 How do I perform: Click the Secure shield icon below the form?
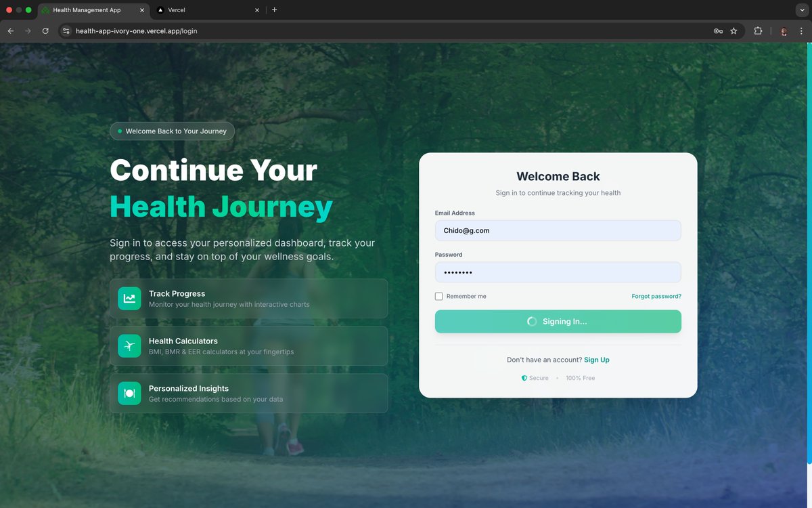(524, 378)
